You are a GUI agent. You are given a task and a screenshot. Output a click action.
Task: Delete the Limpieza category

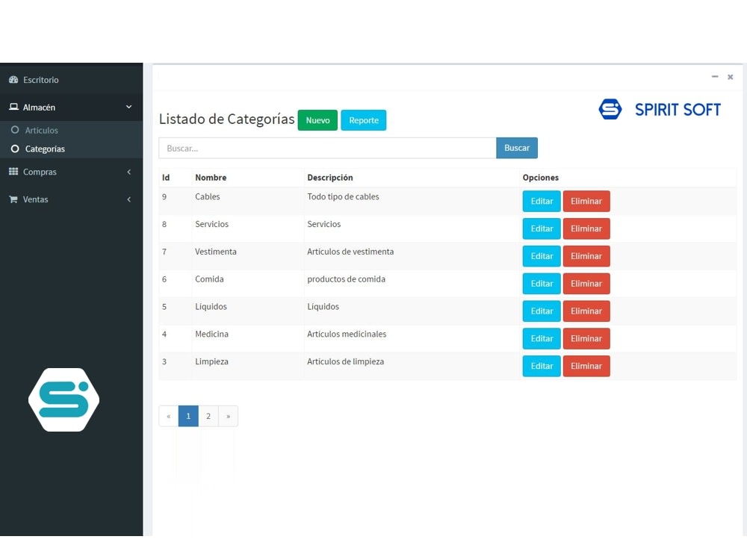(586, 366)
